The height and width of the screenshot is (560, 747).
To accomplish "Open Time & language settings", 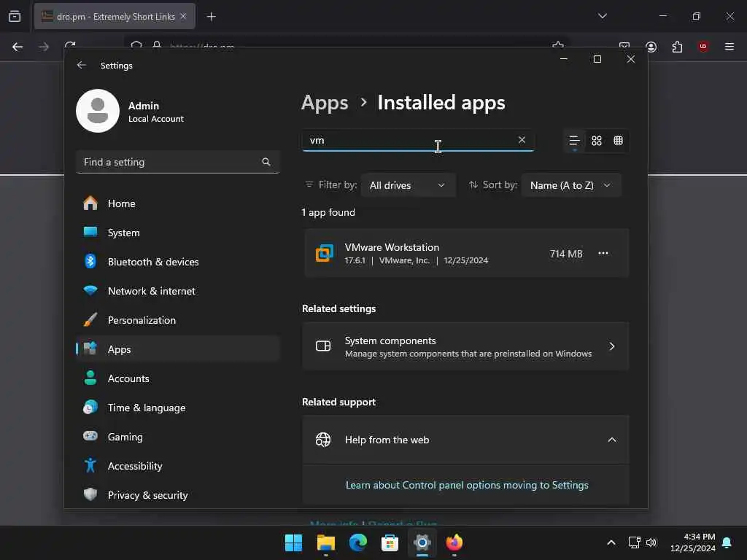I will (177, 408).
